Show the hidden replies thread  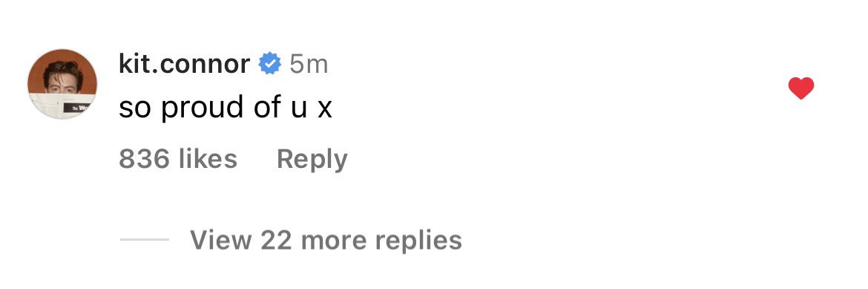pos(326,240)
